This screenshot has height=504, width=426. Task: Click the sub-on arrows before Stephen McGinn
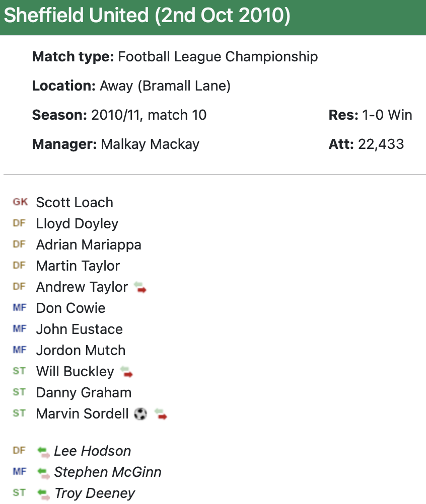point(44,473)
